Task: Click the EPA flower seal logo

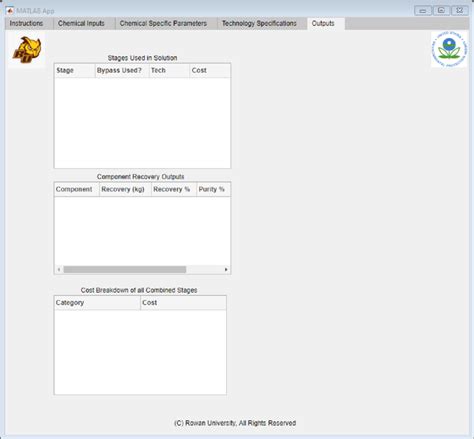Action: click(449, 50)
